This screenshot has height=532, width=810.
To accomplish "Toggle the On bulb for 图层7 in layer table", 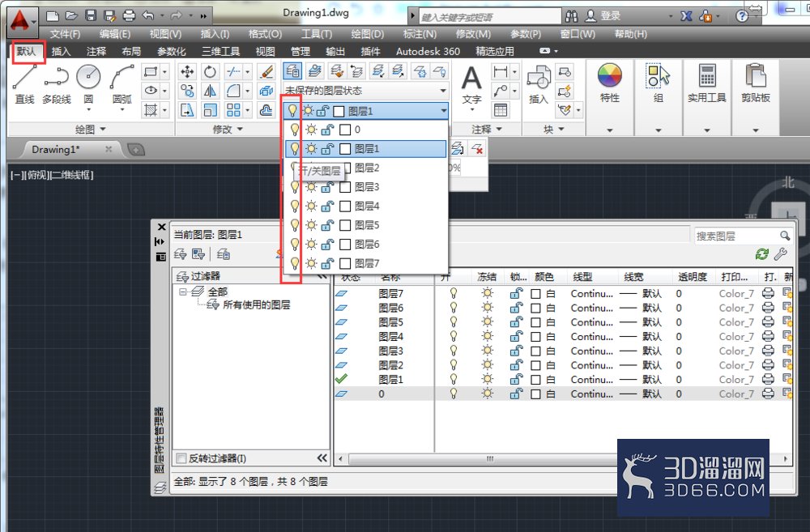I will (453, 293).
